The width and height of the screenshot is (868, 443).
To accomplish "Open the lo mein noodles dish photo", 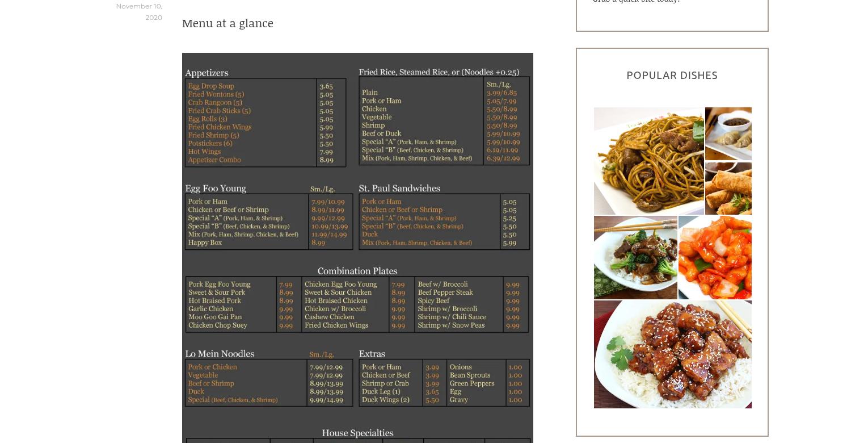I will coord(648,161).
